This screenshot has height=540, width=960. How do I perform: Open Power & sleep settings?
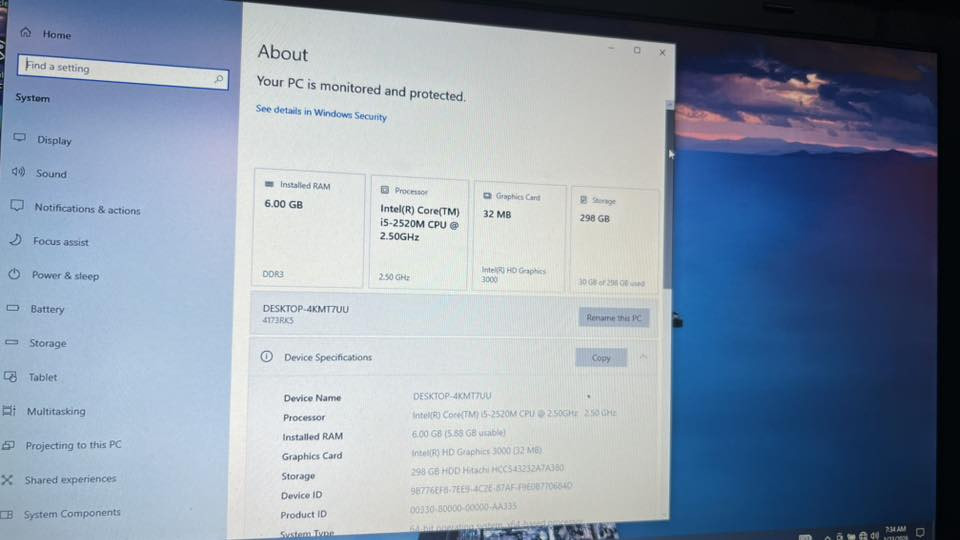click(65, 276)
